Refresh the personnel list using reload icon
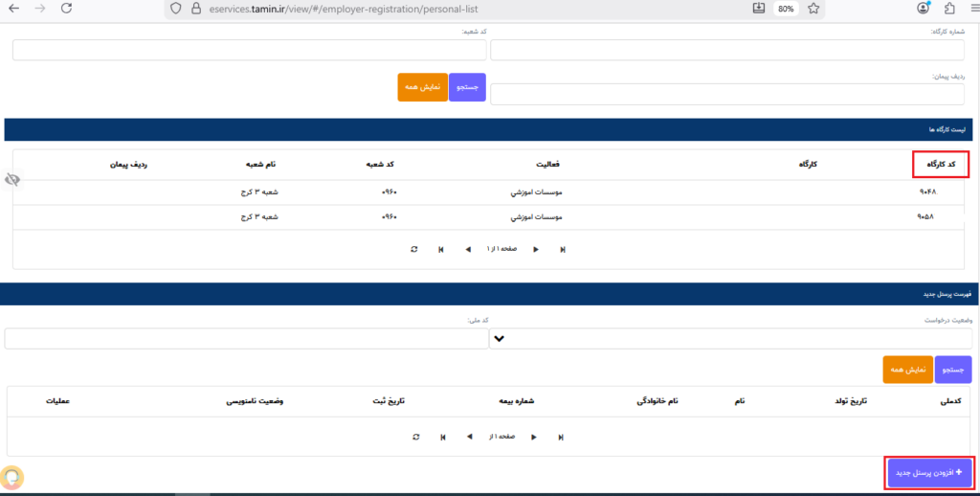Screen dimensions: 980x496 pyautogui.click(x=415, y=438)
